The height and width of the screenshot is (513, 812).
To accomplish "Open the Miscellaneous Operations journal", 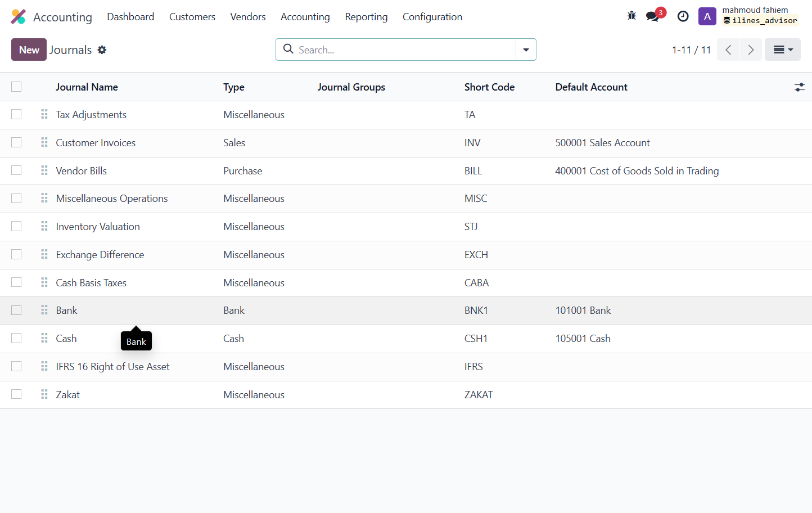I will (112, 199).
